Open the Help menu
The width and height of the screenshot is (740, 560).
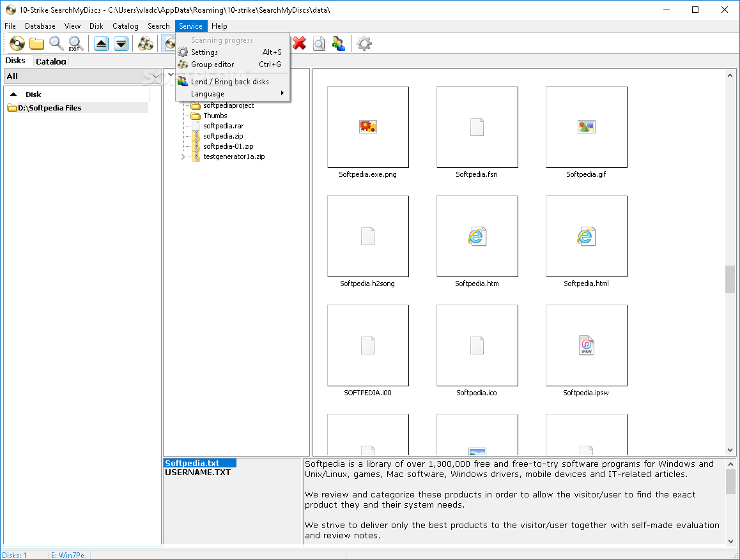pos(219,26)
